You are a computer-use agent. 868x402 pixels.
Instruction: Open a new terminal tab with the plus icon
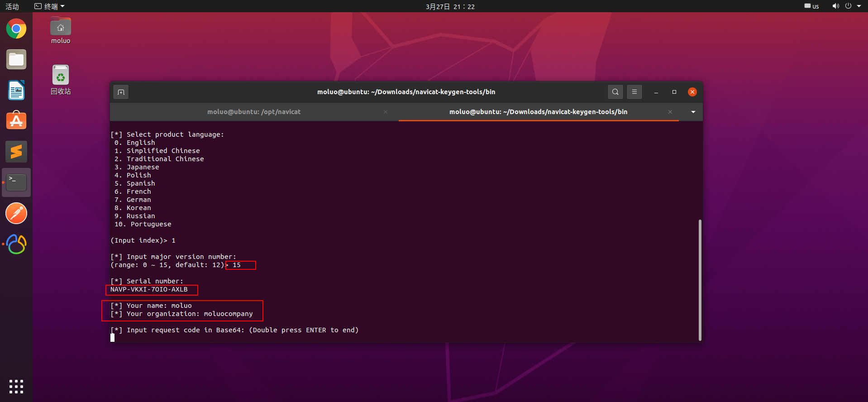click(x=121, y=92)
